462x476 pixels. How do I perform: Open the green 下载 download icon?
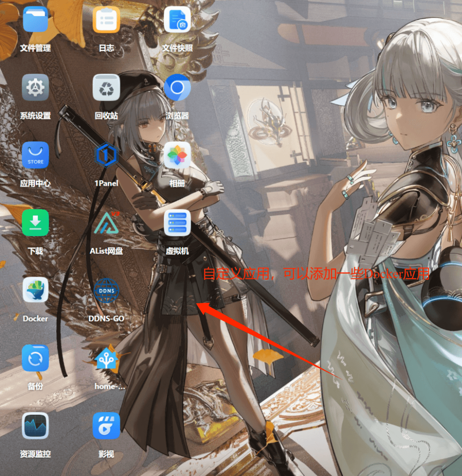coord(35,223)
